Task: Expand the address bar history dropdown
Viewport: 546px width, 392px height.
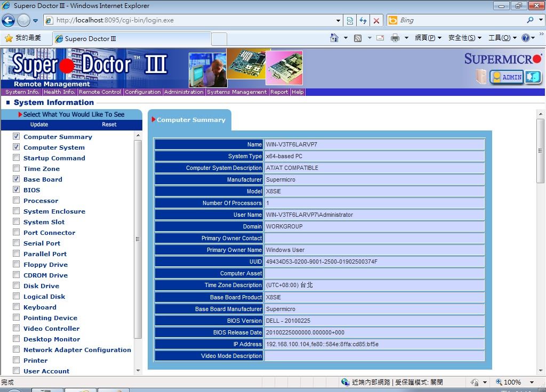Action: click(338, 21)
